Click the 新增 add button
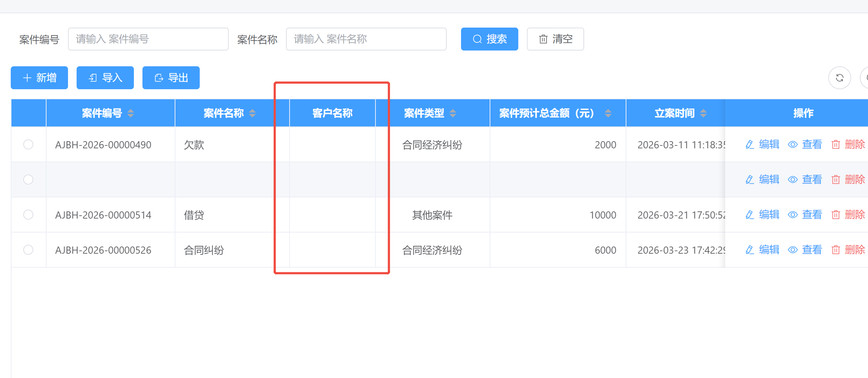This screenshot has width=868, height=378. [x=39, y=78]
